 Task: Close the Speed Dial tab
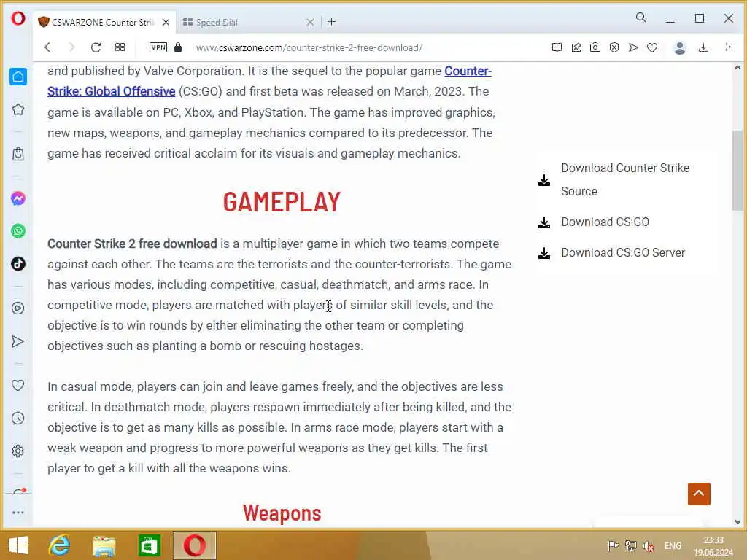310,22
